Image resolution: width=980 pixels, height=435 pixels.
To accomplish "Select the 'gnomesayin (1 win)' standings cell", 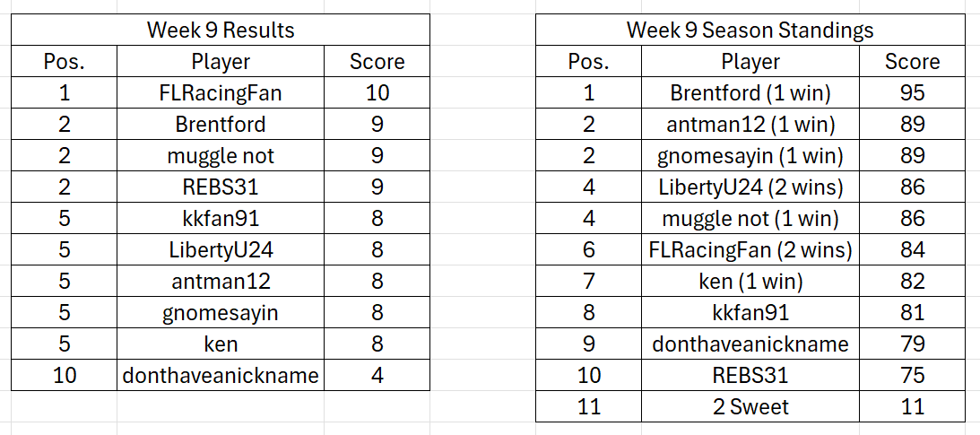I will pyautogui.click(x=750, y=155).
